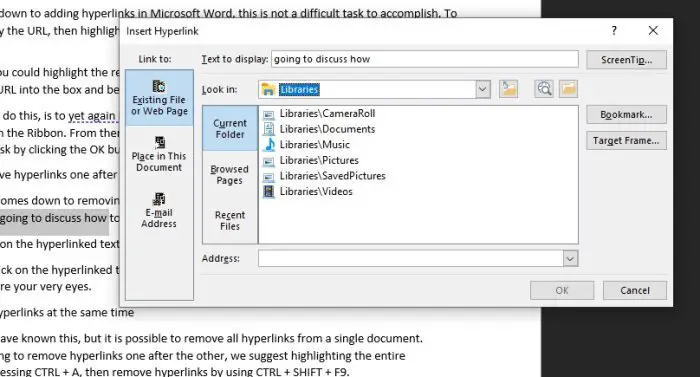
Task: Click the Pictures library icon
Action: (269, 161)
